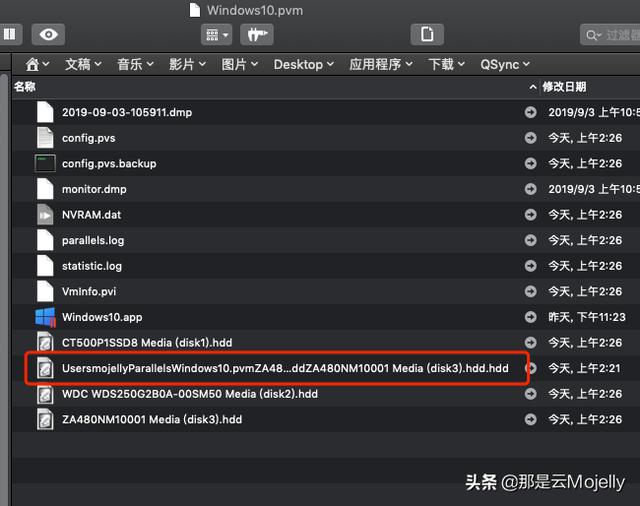The width and height of the screenshot is (640, 506).
Task: Open the 文稿 favorites dropdown
Action: [83, 64]
